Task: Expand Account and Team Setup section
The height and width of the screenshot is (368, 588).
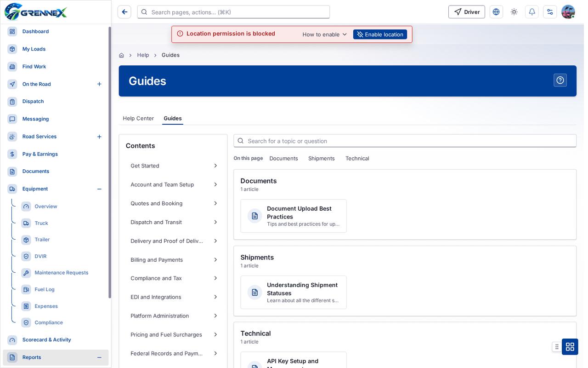Action: click(x=173, y=184)
